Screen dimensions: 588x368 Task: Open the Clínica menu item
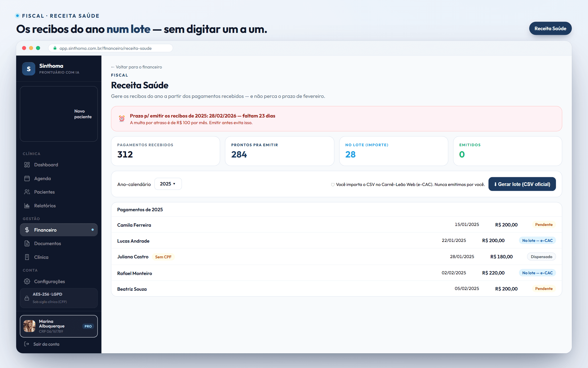coord(59,257)
